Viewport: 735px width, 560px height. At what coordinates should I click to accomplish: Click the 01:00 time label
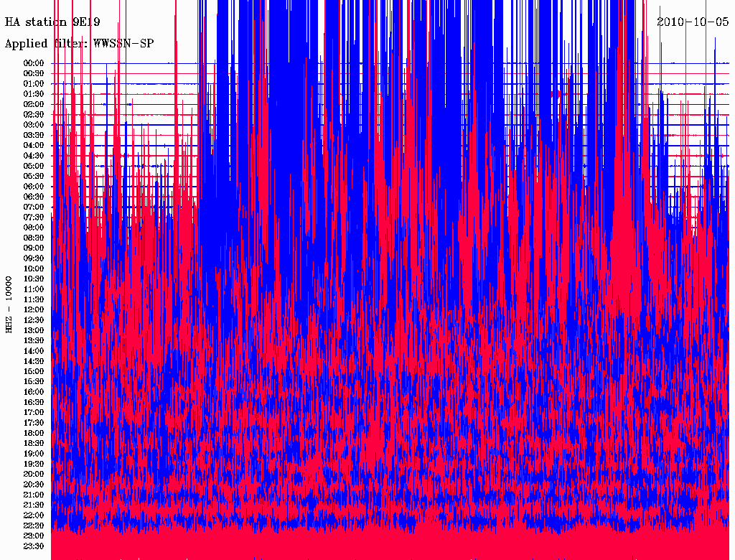[34, 84]
